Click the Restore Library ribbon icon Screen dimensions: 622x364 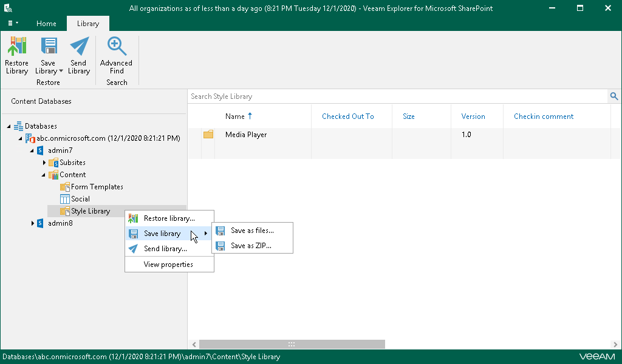pyautogui.click(x=16, y=46)
